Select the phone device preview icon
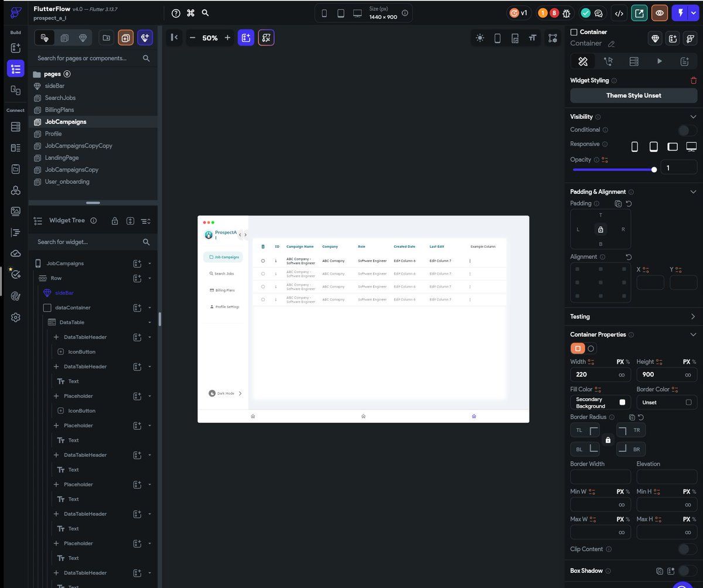The image size is (703, 588). (x=324, y=13)
